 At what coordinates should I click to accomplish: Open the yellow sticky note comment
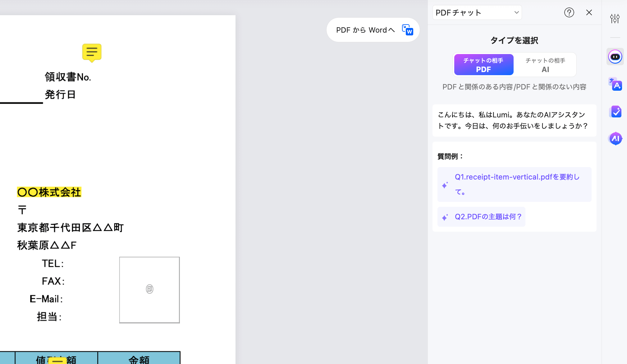pyautogui.click(x=92, y=52)
